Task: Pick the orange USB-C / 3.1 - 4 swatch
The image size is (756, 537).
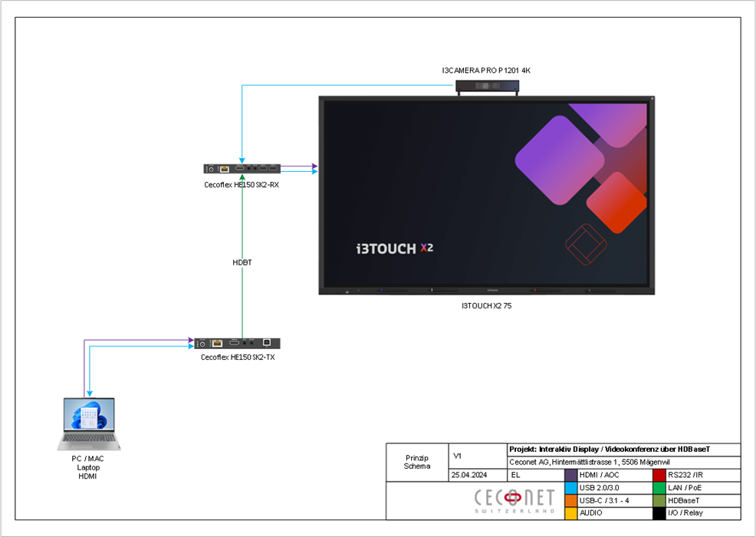Action: 571,500
